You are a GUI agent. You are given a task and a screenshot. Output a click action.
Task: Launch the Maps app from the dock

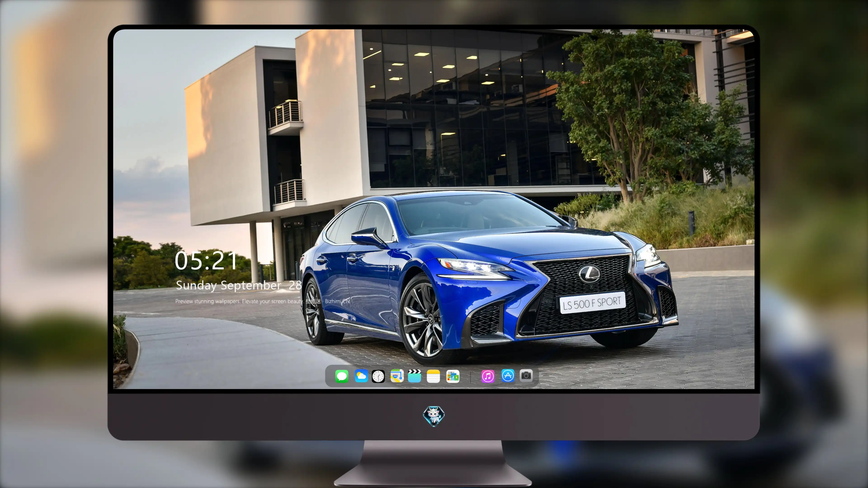pyautogui.click(x=397, y=376)
